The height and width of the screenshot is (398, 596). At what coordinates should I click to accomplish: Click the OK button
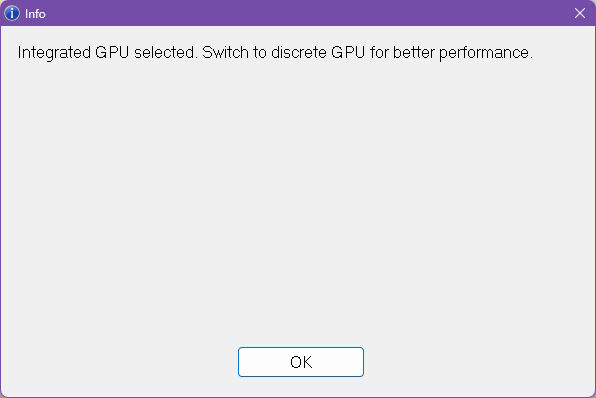tap(301, 362)
